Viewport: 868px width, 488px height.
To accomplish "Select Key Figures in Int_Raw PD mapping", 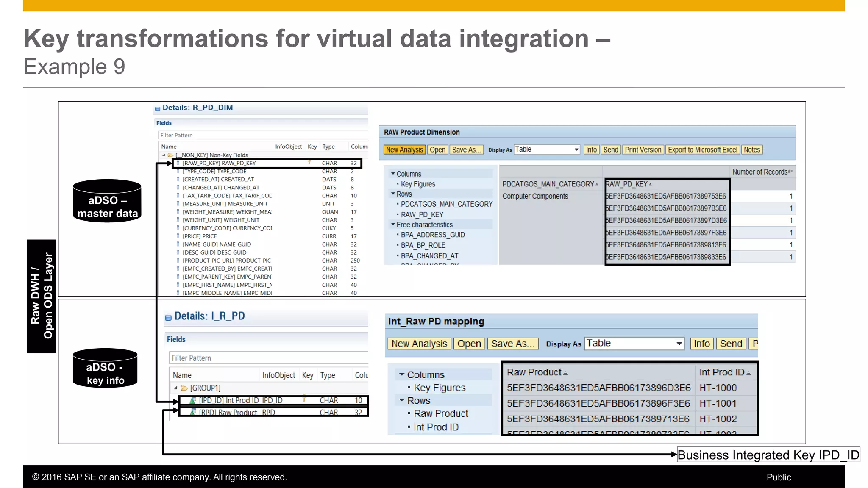I will coord(440,388).
